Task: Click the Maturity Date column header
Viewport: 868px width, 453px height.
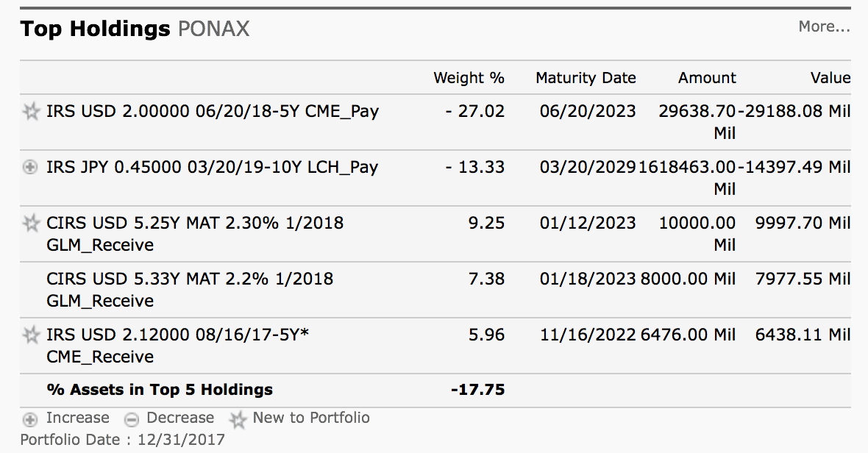Action: click(586, 78)
